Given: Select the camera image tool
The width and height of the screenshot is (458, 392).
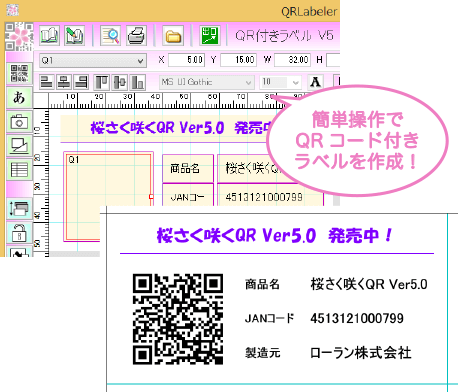Looking at the screenshot, I should click(19, 122).
